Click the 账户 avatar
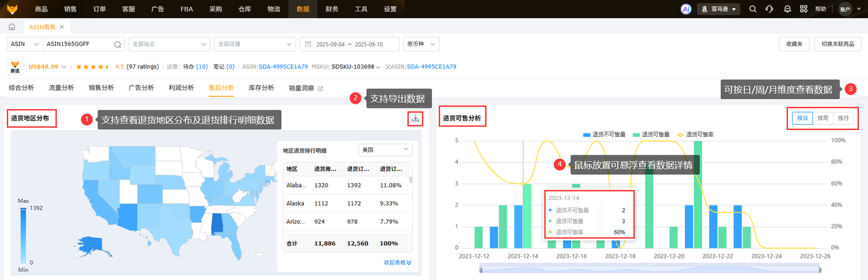868x280 pixels. click(844, 9)
